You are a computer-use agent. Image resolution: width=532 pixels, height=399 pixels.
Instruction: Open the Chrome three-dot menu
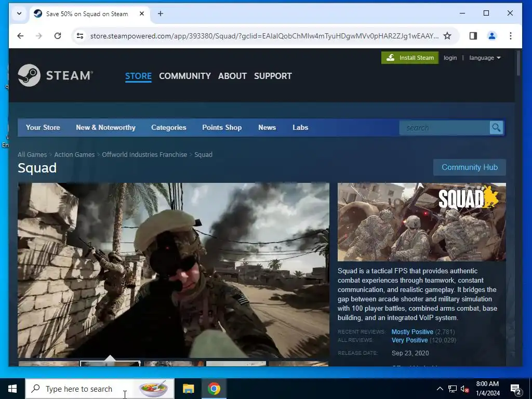[511, 36]
